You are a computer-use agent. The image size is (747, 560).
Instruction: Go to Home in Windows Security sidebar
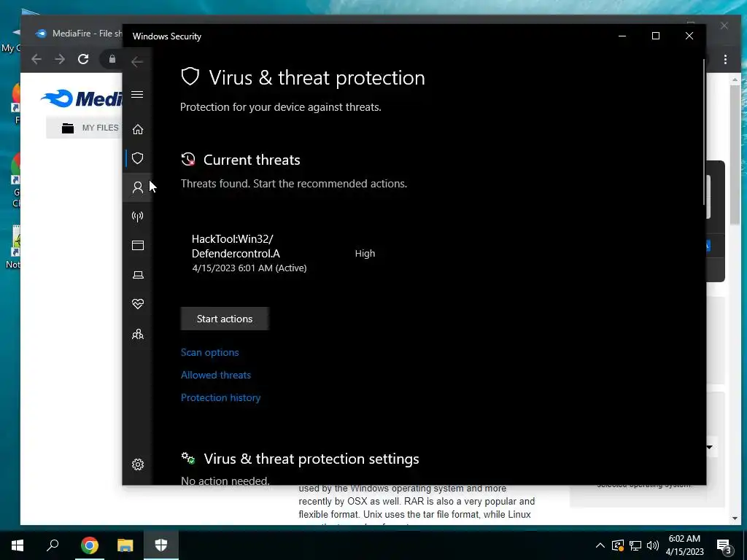(138, 129)
